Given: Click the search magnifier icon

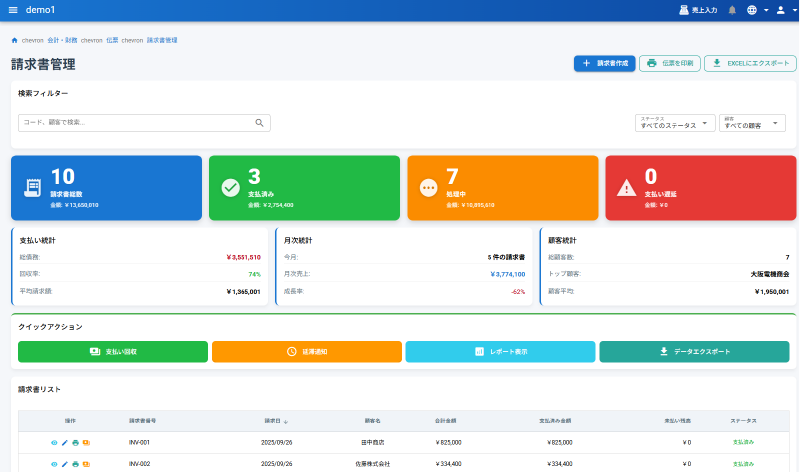Looking at the screenshot, I should pos(259,123).
